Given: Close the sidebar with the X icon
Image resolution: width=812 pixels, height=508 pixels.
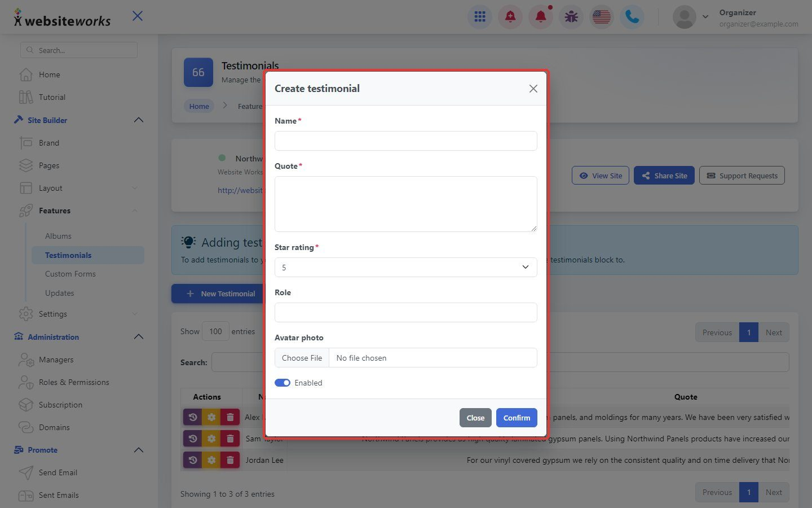Looking at the screenshot, I should pos(138,16).
